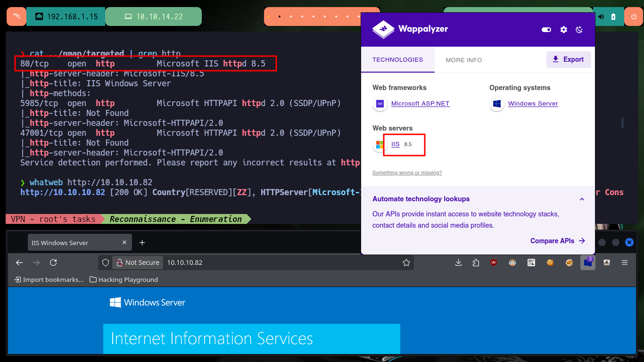Toggle the Wappalyzer enable switch

(546, 30)
